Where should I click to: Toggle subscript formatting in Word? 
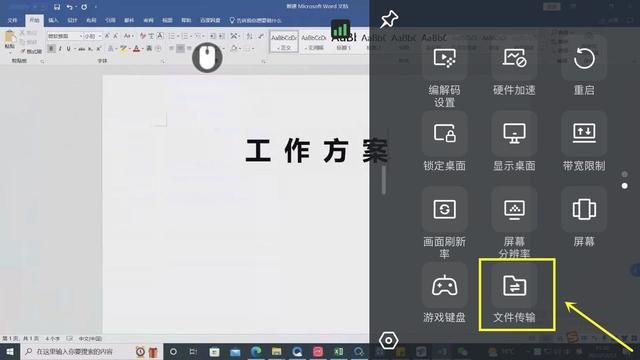tap(90, 49)
